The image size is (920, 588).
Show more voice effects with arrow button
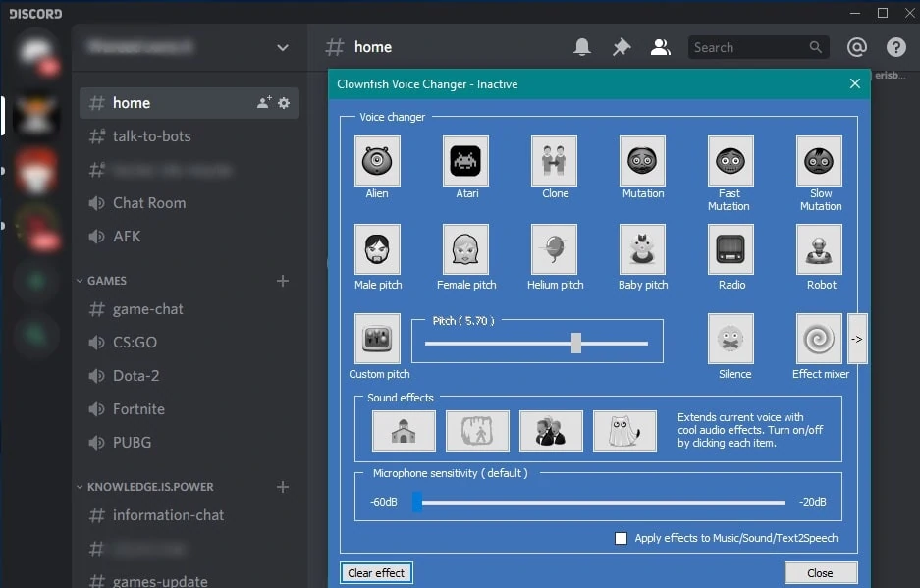tap(857, 339)
